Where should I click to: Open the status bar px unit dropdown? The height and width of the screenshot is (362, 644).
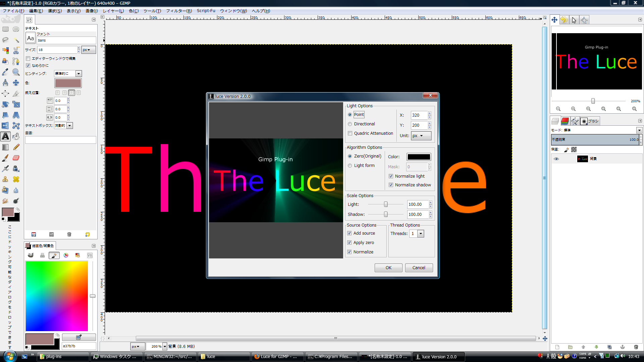137,347
